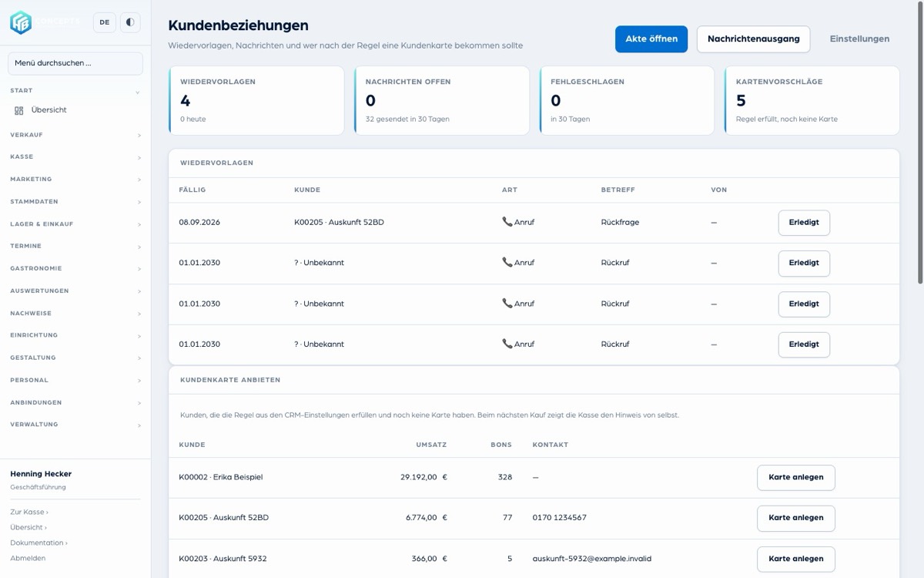Create card for K00205 Auskunft 52BD
Screen dimensions: 924x578
click(x=796, y=518)
